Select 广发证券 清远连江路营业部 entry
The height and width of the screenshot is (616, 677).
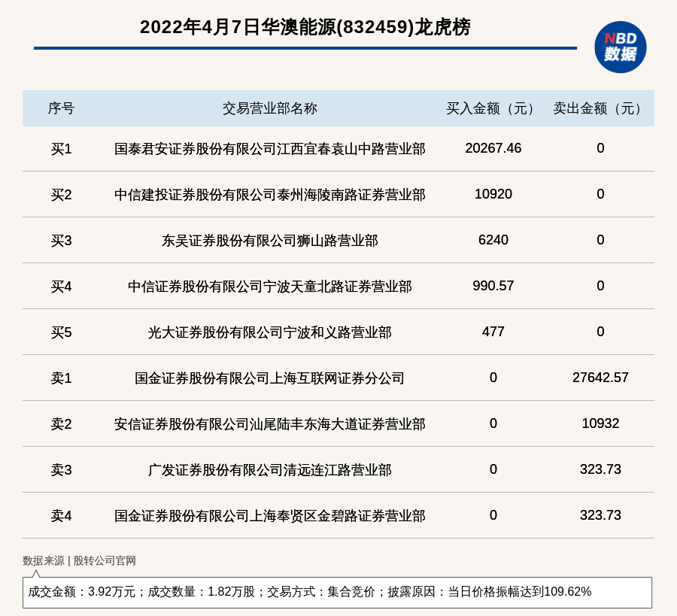click(x=269, y=470)
